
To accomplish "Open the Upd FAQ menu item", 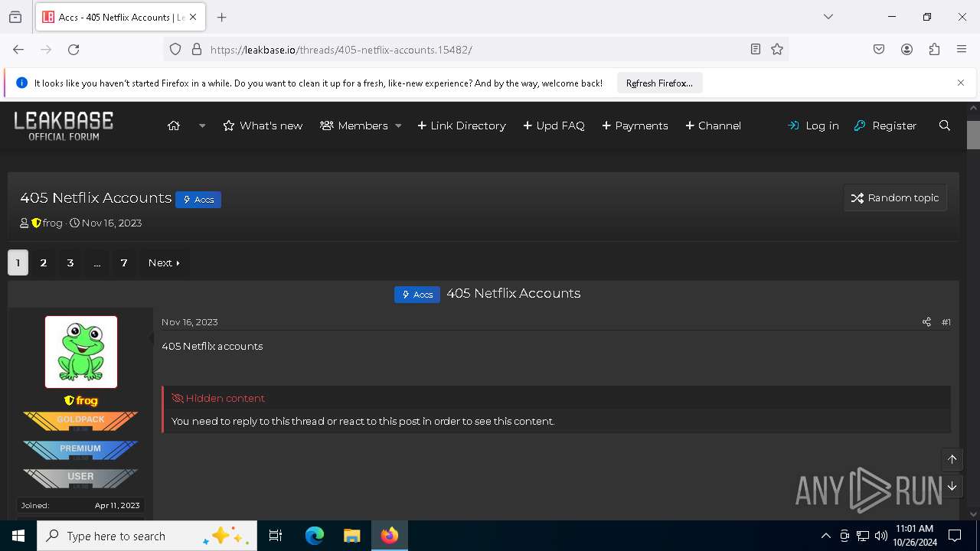I will click(x=554, y=126).
